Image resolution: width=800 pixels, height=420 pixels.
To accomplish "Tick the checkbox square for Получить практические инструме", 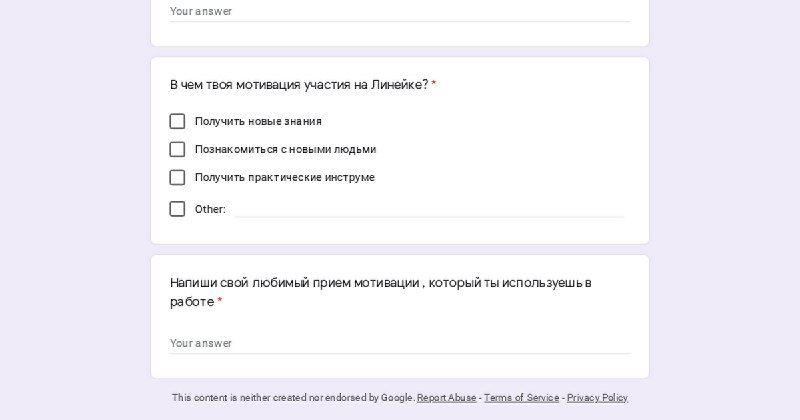I will (177, 178).
